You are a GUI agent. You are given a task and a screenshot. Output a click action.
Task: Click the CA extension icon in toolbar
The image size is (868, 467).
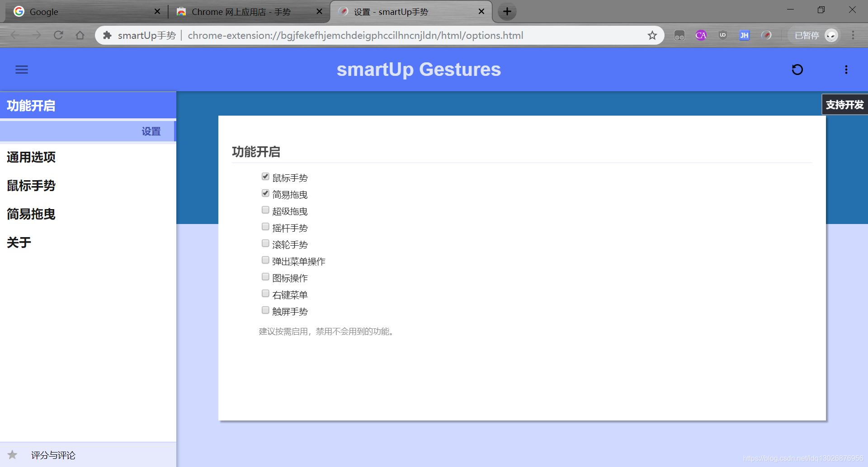pos(701,35)
